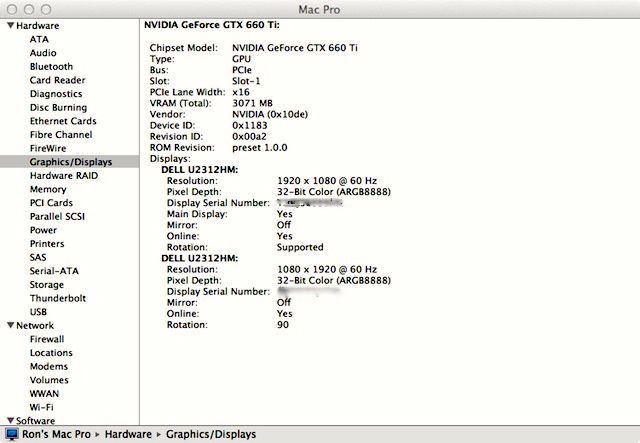
Task: Click Graphics/Displays in the path bar
Action: click(x=211, y=434)
